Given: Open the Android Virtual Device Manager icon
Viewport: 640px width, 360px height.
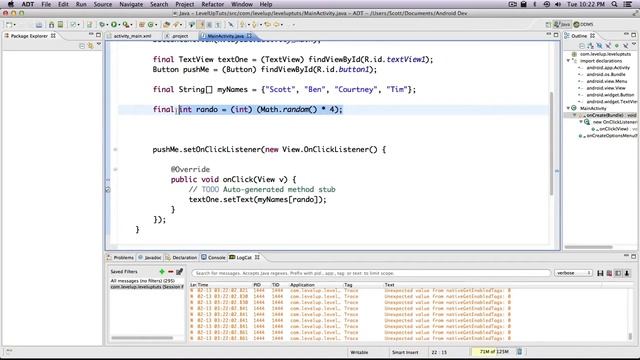Looking at the screenshot, I should 60,24.
